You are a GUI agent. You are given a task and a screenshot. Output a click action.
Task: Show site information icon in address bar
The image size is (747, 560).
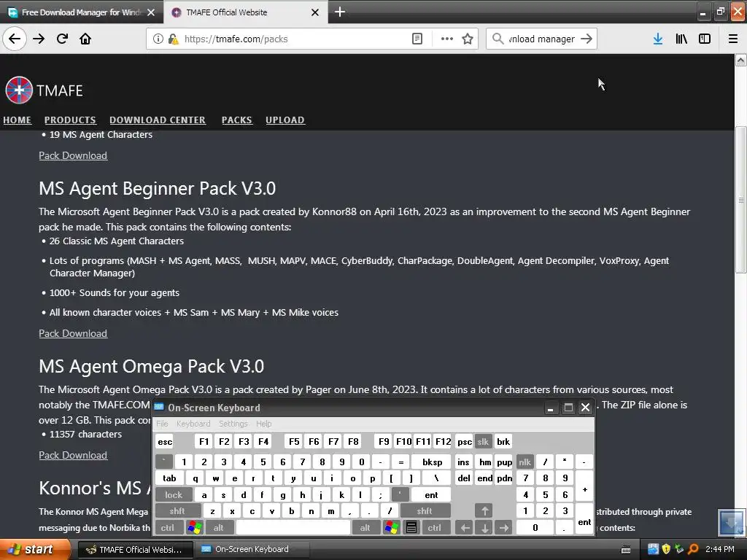click(158, 39)
